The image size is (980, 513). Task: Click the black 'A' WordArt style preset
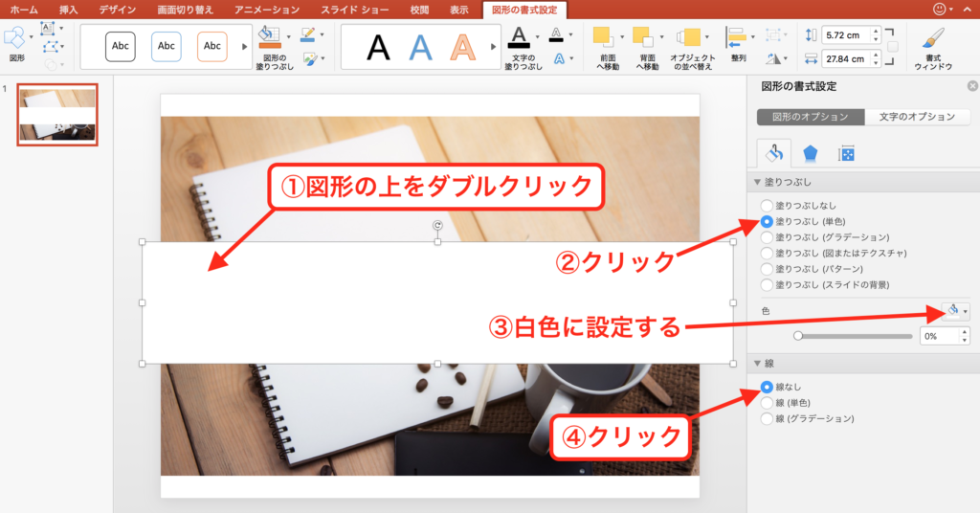(379, 46)
